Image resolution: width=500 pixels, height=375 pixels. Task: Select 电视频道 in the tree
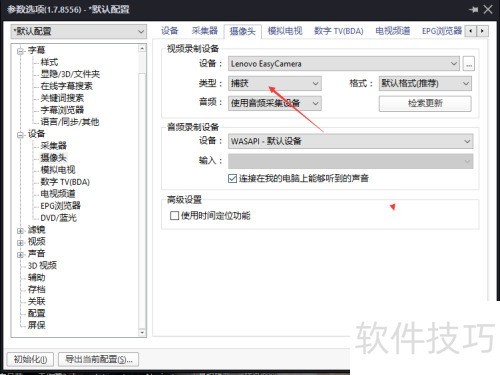(x=58, y=194)
